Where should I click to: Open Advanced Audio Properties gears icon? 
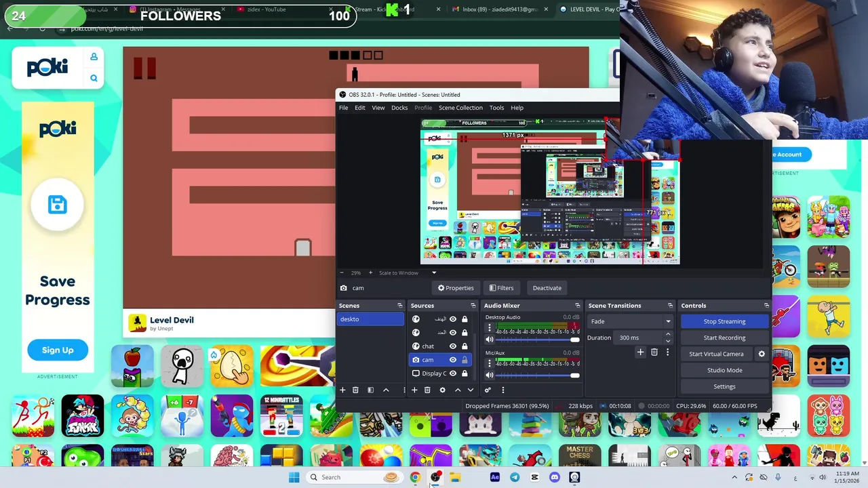pyautogui.click(x=488, y=390)
